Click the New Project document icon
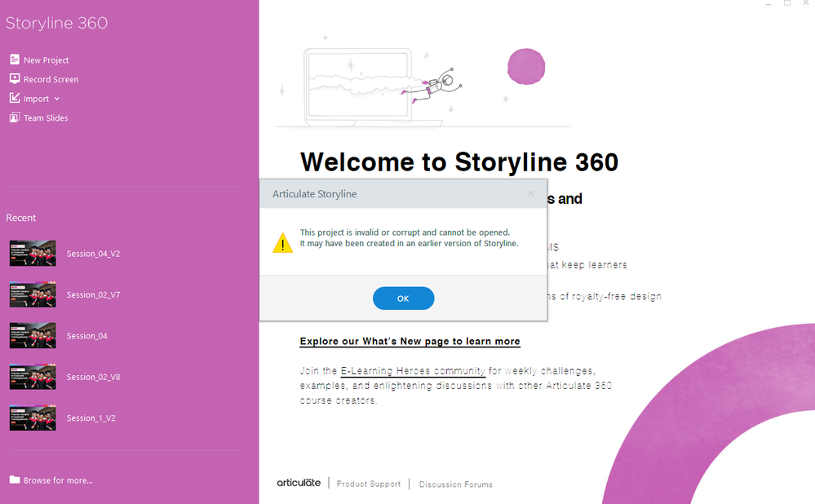This screenshot has height=504, width=815. point(15,60)
